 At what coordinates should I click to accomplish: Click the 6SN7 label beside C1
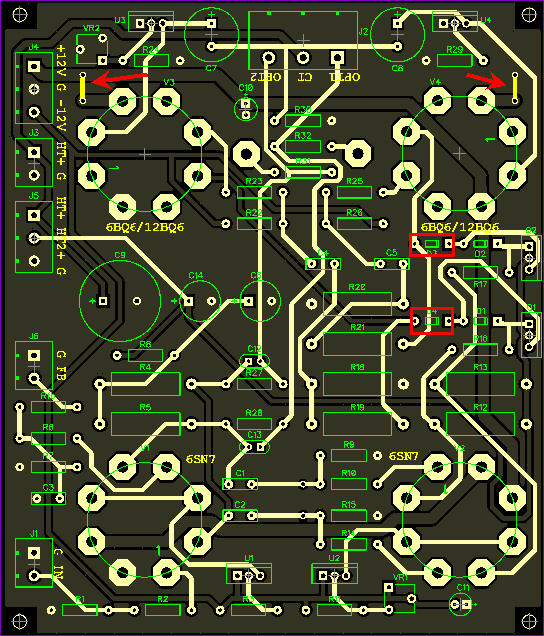pyautogui.click(x=200, y=459)
